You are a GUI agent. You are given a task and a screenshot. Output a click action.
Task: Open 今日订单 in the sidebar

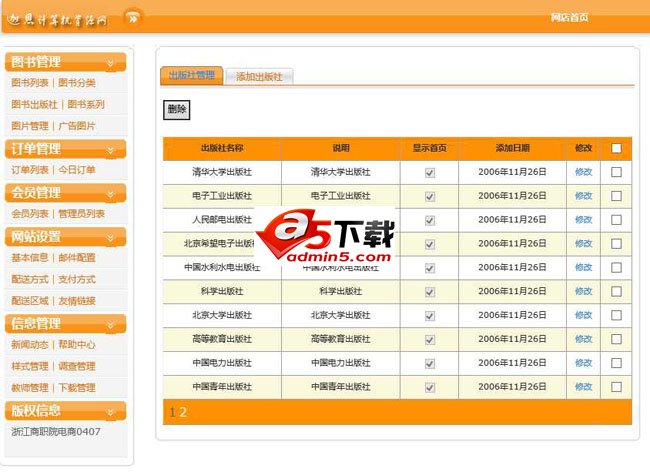(77, 170)
